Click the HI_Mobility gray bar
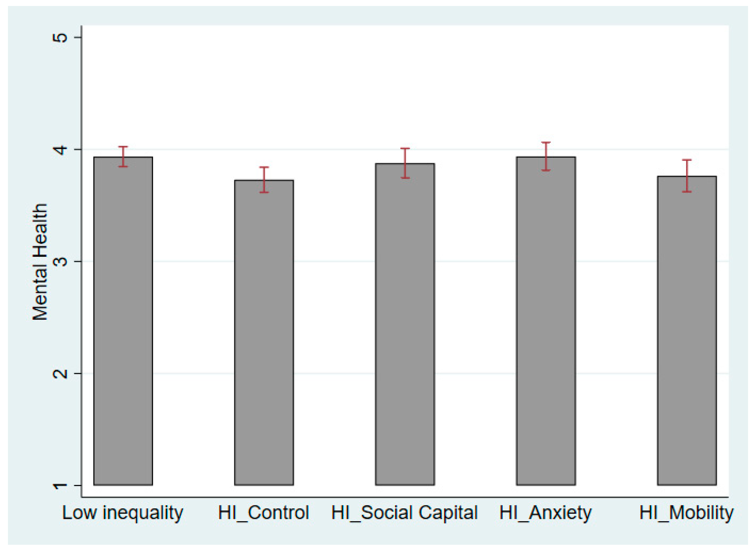 [687, 331]
